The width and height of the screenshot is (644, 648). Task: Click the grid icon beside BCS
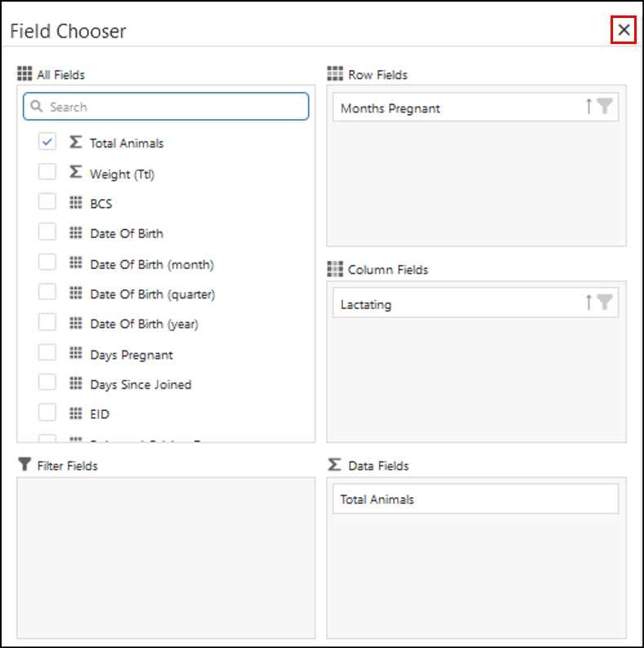pyautogui.click(x=76, y=203)
